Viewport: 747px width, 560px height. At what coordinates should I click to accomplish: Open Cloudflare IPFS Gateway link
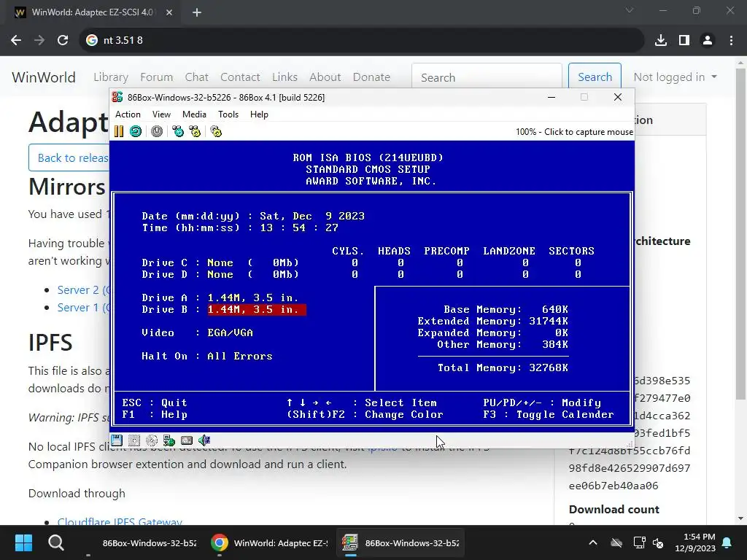(120, 521)
